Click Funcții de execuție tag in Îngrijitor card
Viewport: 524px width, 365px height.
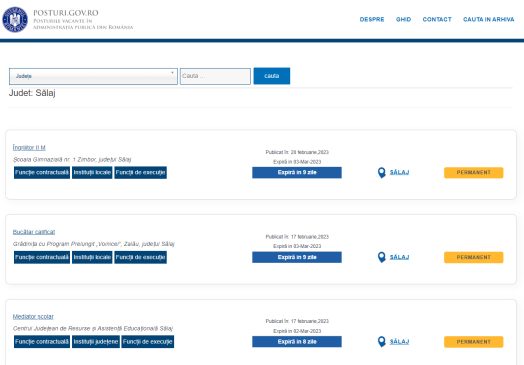coord(140,172)
